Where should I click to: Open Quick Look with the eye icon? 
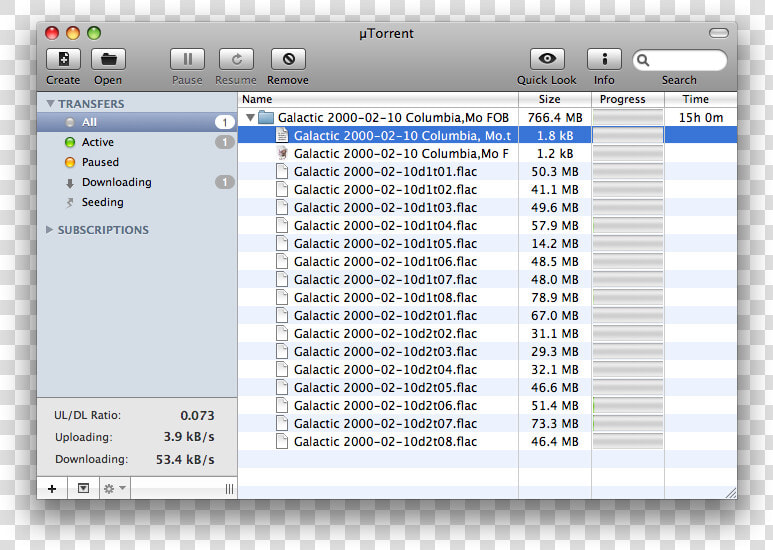point(547,60)
